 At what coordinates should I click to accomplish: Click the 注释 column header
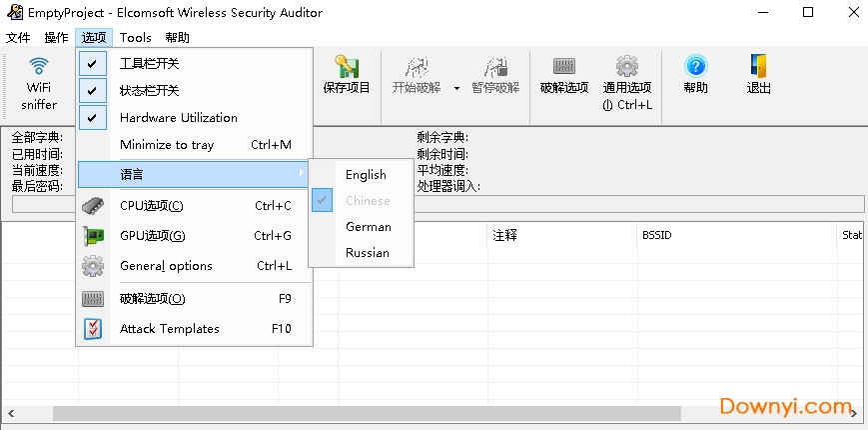562,236
